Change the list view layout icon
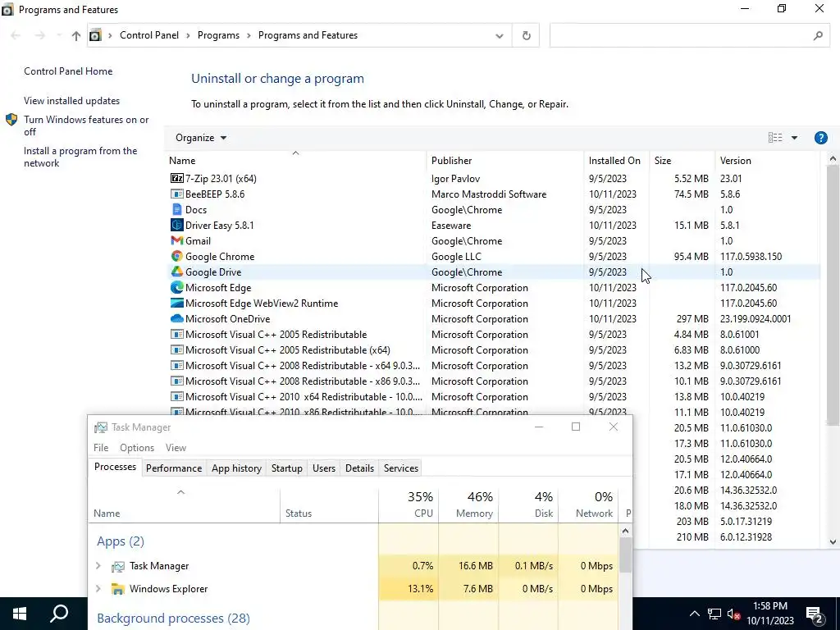Screen dimensions: 840x630 [x=775, y=138]
